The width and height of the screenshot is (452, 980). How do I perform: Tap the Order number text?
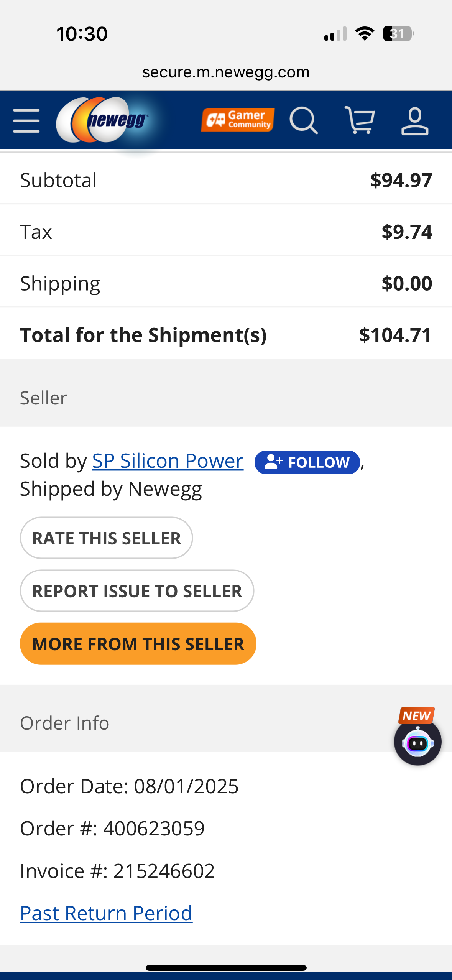coord(112,829)
